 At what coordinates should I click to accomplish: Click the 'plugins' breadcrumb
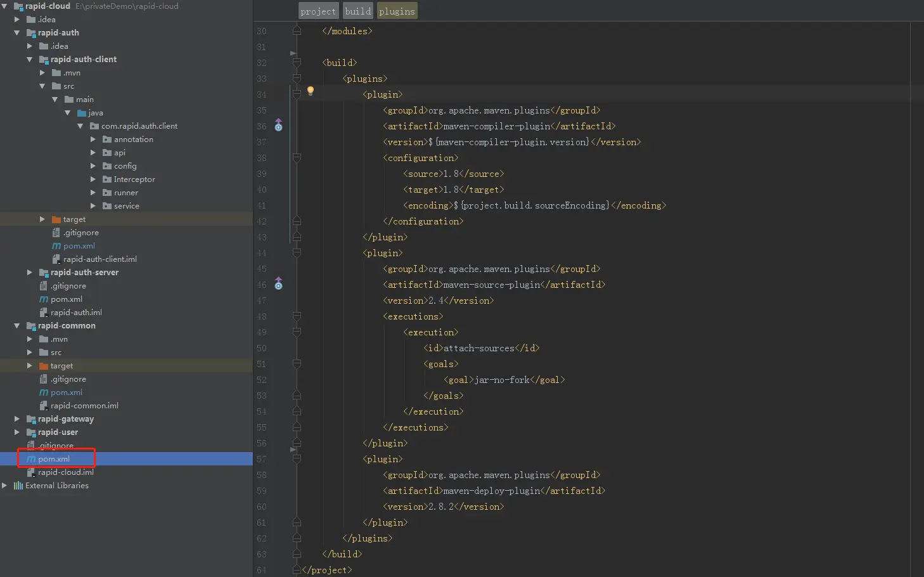coord(397,11)
